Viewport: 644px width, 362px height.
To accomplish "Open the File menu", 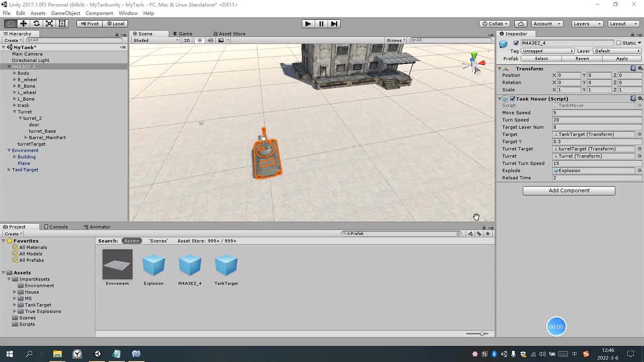I will [7, 13].
